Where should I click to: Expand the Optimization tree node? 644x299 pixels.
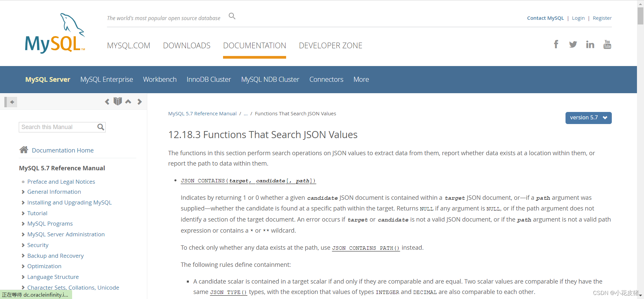23,266
